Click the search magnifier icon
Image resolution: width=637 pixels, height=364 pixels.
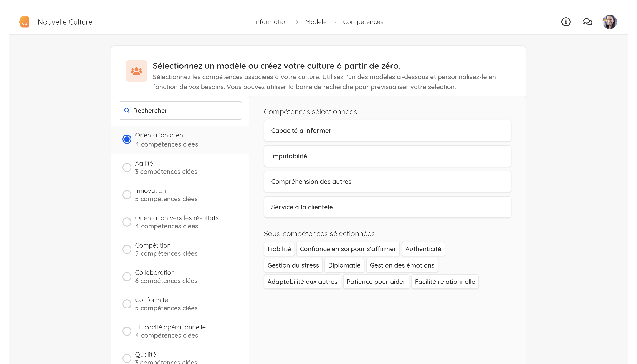tap(127, 111)
